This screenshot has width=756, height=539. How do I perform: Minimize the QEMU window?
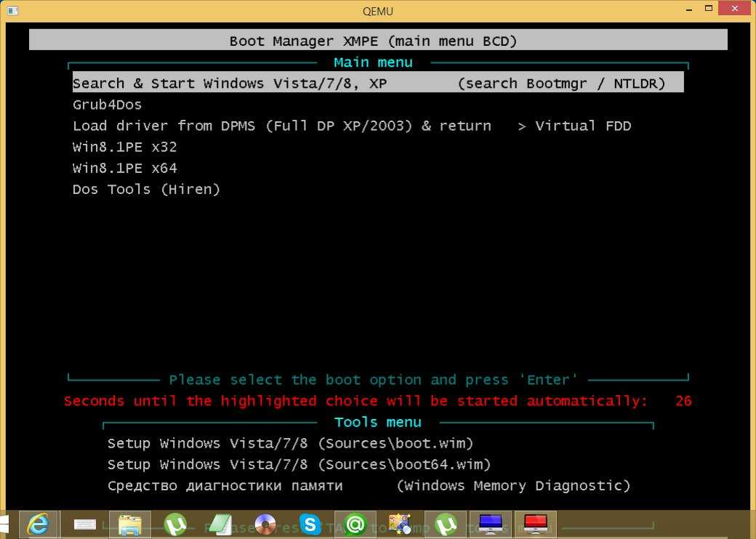tap(689, 9)
